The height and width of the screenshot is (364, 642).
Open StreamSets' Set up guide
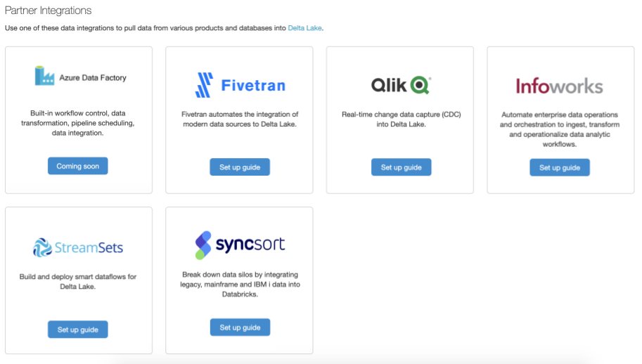[78, 330]
